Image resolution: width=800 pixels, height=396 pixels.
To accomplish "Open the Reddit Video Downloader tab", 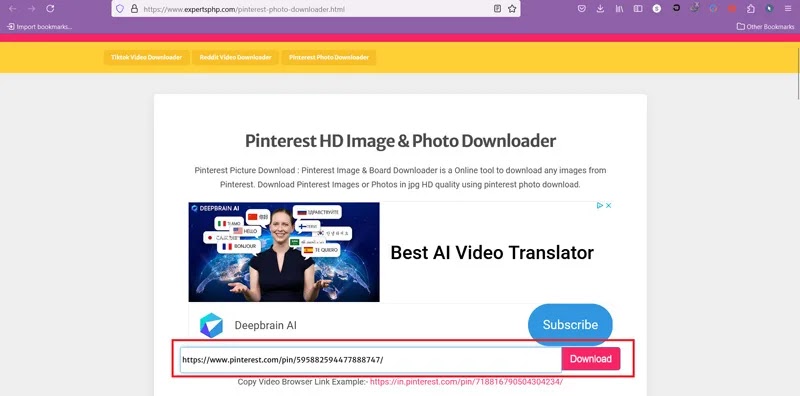I will tap(235, 58).
